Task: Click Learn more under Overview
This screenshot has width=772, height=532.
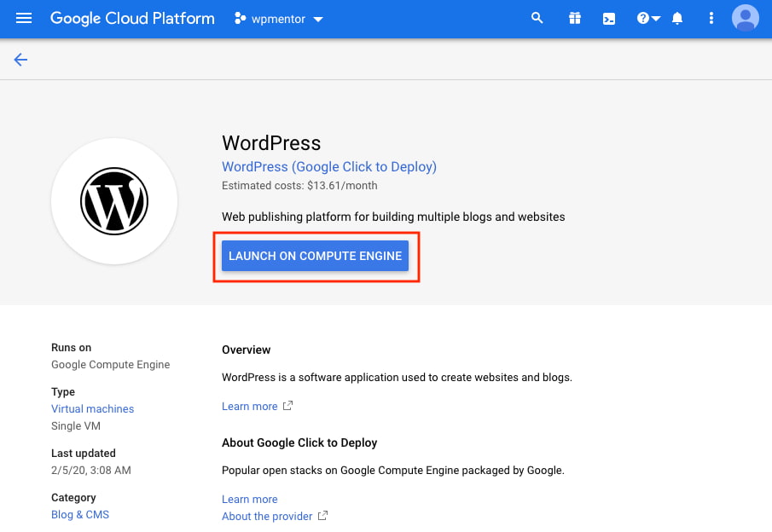Action: click(x=250, y=407)
